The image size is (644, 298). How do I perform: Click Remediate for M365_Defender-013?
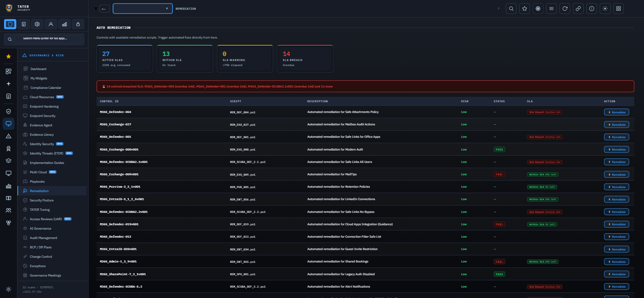(x=616, y=237)
